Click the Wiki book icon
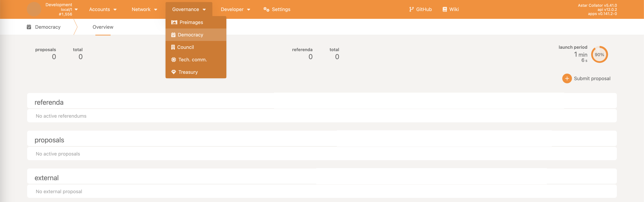Image resolution: width=644 pixels, height=202 pixels. click(444, 10)
